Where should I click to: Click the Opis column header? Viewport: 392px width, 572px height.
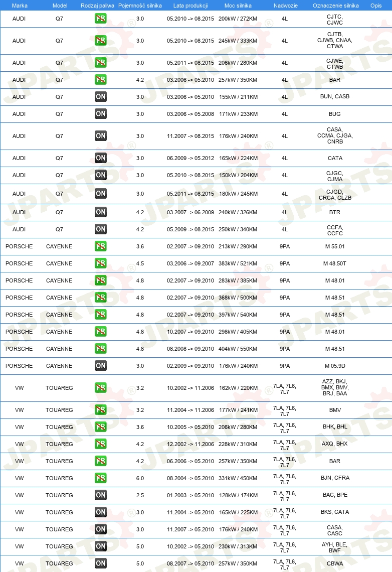point(376,6)
